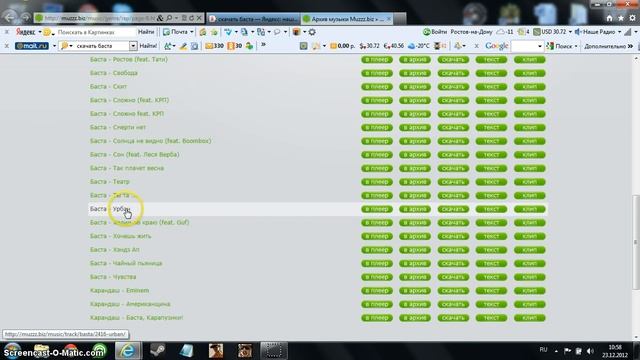Close the Google toolbar with its X
Screen dimensions: 640x360
[x=476, y=46]
